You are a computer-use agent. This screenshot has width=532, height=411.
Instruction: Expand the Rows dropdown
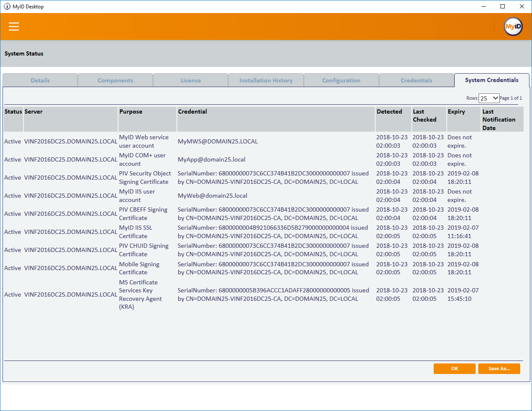click(x=489, y=98)
